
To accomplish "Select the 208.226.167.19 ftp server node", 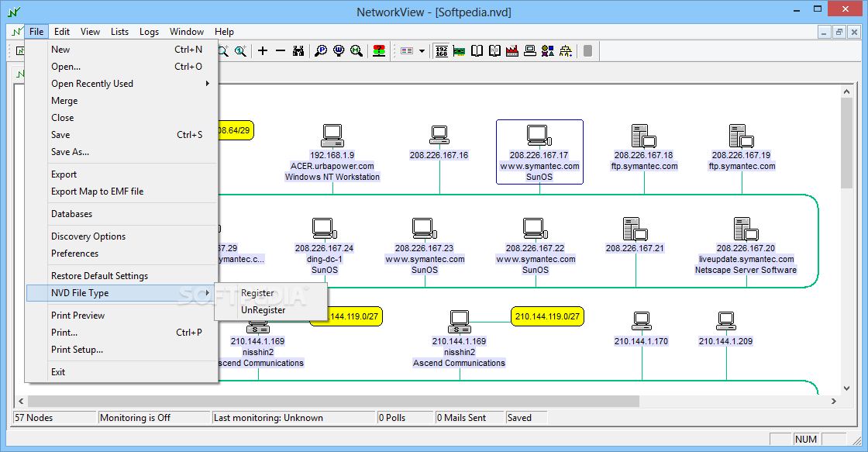I will tap(742, 147).
